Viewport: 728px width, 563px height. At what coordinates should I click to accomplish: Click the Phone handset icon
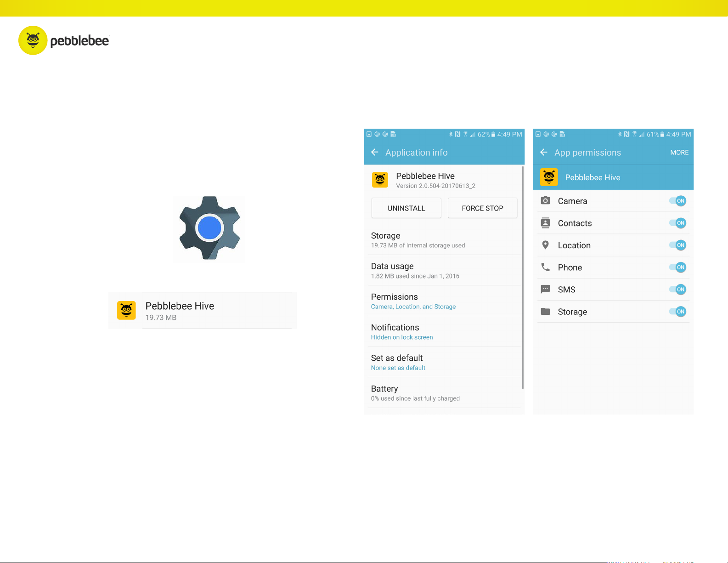click(545, 267)
